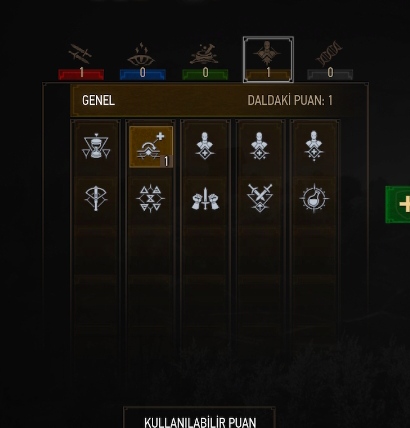Open the blue Signs tab with eye icon
This screenshot has width=410, height=428.
point(142,61)
